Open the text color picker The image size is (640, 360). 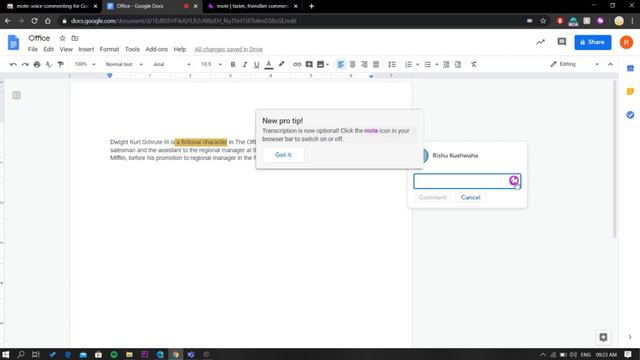click(269, 64)
